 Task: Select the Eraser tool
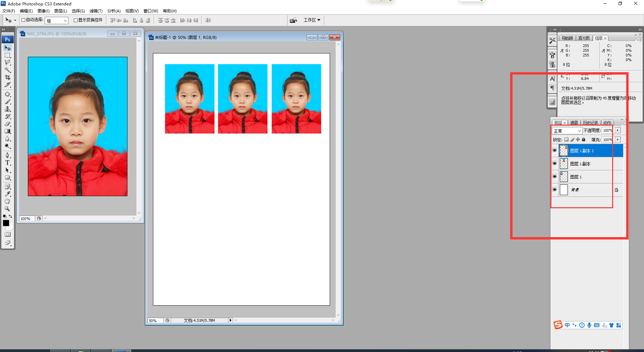(7, 124)
